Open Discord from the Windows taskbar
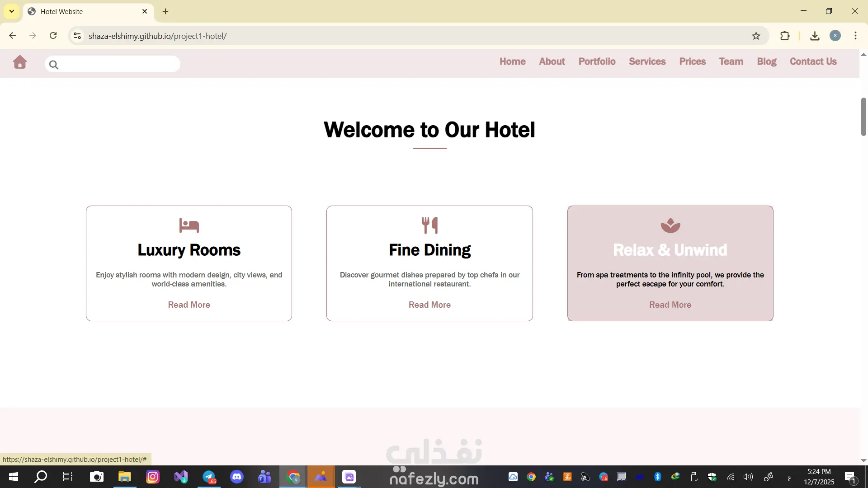The height and width of the screenshot is (488, 868). click(237, 477)
